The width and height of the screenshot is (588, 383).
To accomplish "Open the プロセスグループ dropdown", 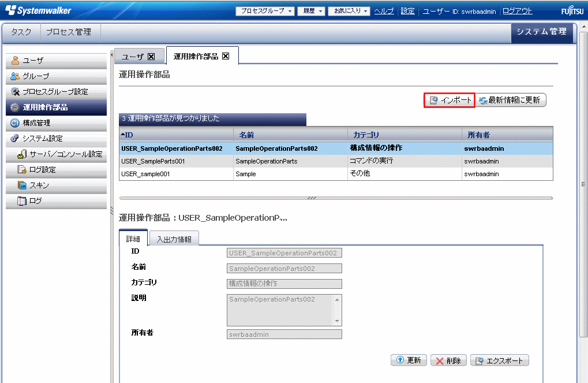I will (x=265, y=11).
